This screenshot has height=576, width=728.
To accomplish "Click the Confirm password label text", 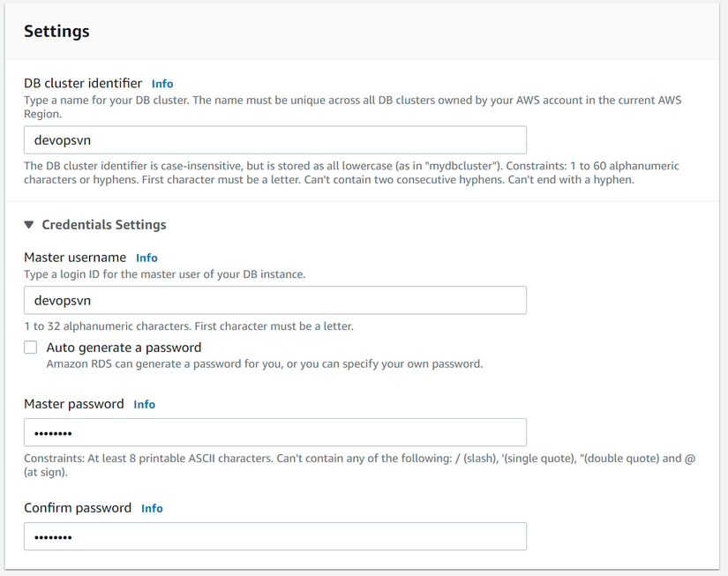I will point(78,508).
